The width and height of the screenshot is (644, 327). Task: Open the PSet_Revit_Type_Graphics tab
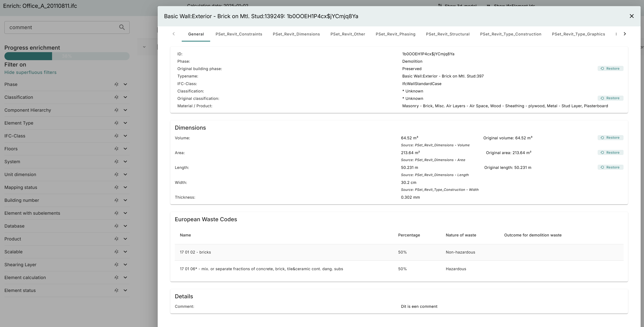[578, 34]
